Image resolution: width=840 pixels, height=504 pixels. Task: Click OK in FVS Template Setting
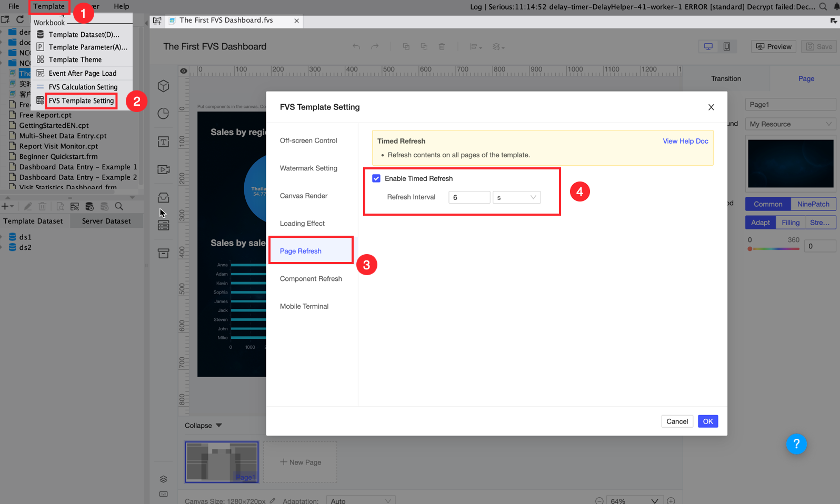(x=708, y=421)
